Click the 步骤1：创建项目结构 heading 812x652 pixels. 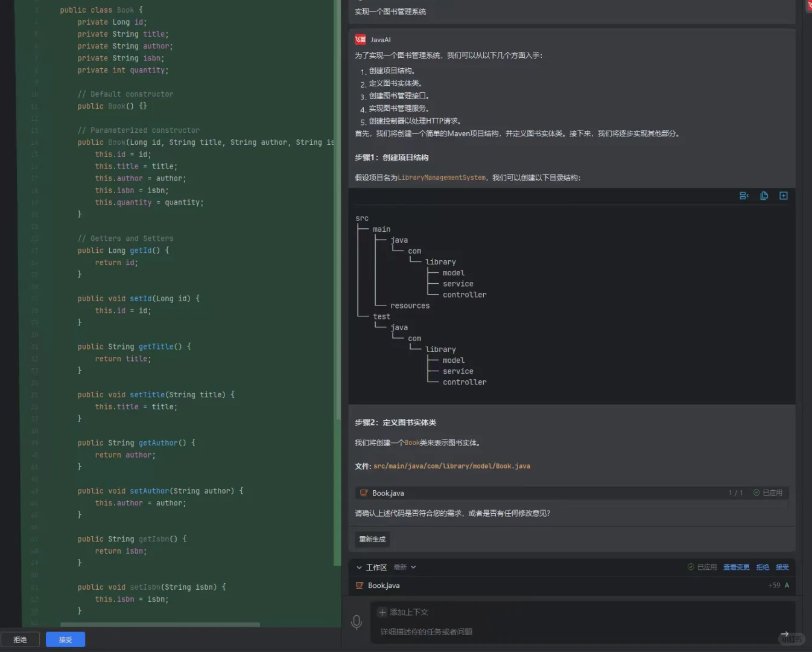392,158
